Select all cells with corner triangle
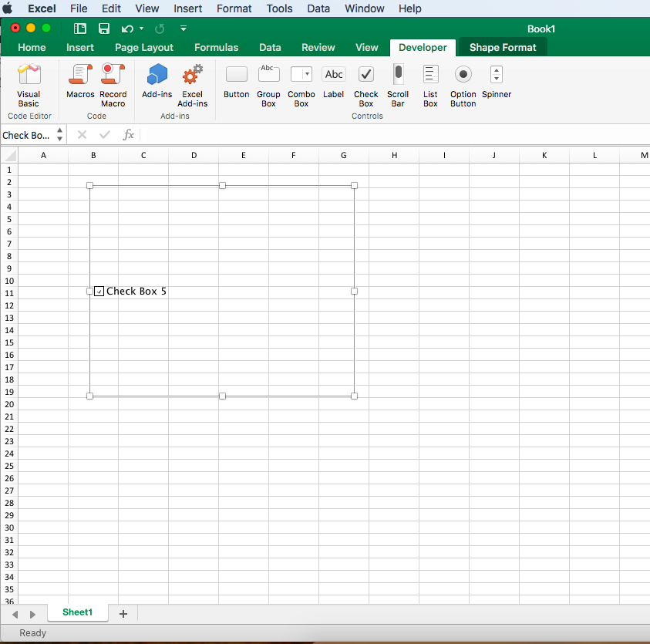 tap(9, 156)
